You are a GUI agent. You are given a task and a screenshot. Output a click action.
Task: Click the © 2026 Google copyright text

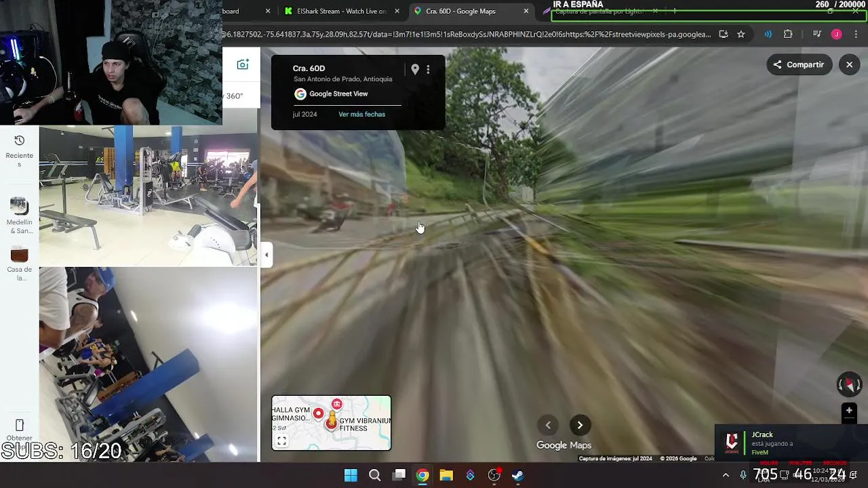[678, 459]
